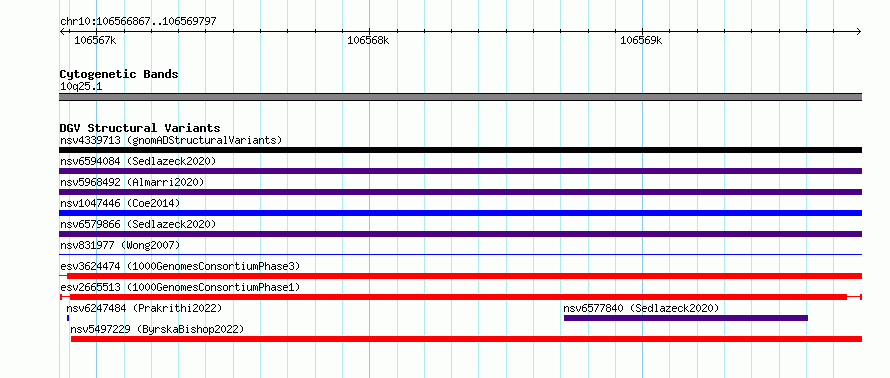Viewport: 890px width, 378px height.
Task: Open the nsv4339713 (gnomADStructuralVariants) label
Action: (x=171, y=140)
